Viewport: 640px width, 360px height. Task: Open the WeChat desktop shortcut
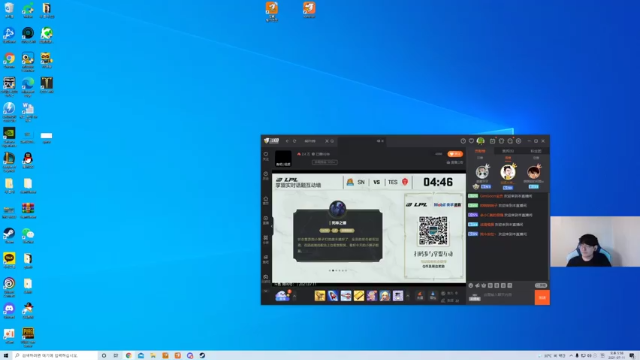point(28,236)
